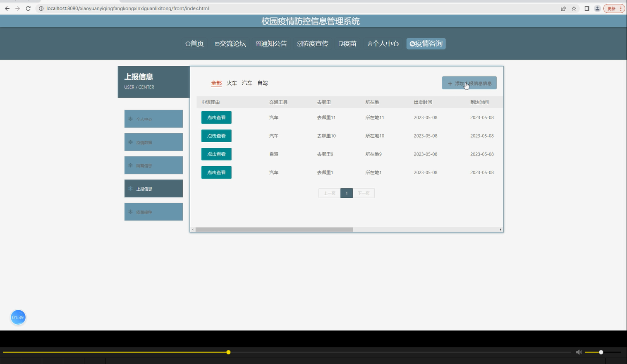
Task: Click the 校园疫情防控信息管理系统 site title
Action: pyautogui.click(x=311, y=21)
